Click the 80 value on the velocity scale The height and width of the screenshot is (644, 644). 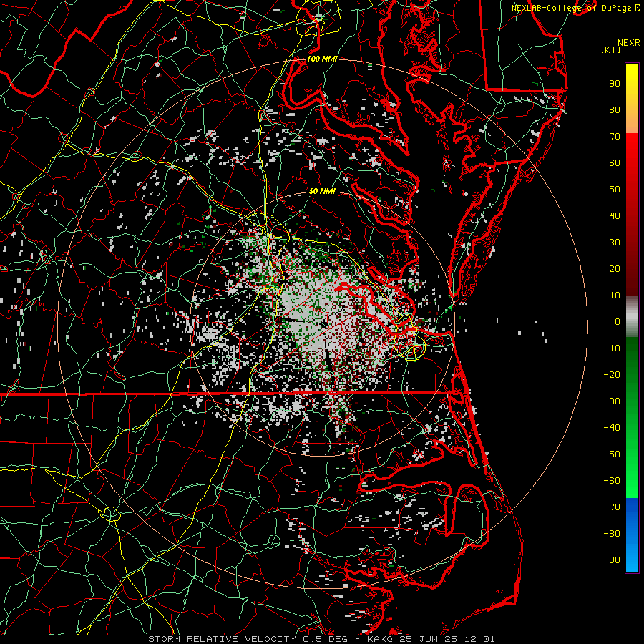click(615, 110)
